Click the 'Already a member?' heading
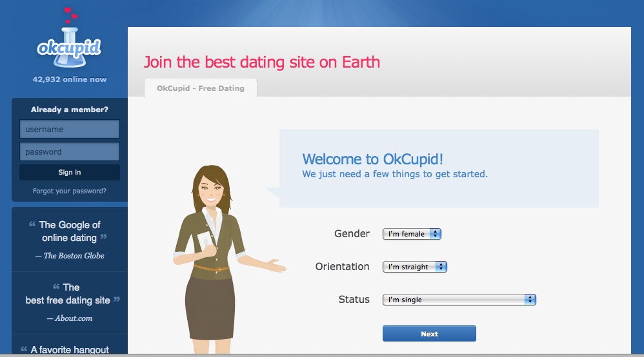This screenshot has width=644, height=357. point(70,110)
